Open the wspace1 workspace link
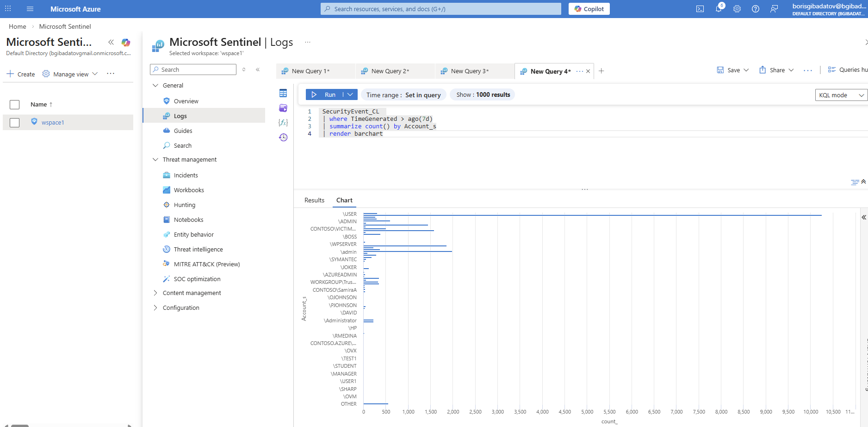The height and width of the screenshot is (427, 868). click(53, 123)
